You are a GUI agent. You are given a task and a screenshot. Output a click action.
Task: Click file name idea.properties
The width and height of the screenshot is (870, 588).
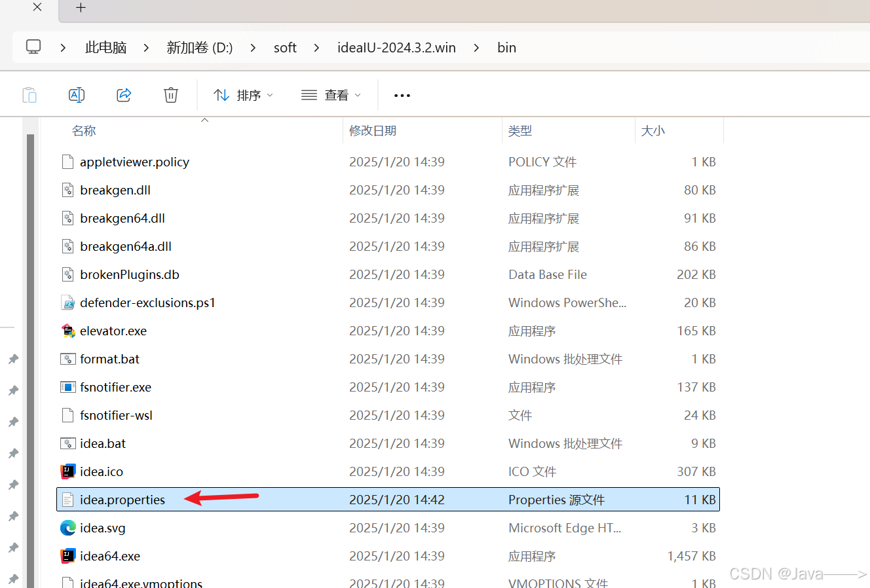pos(123,500)
